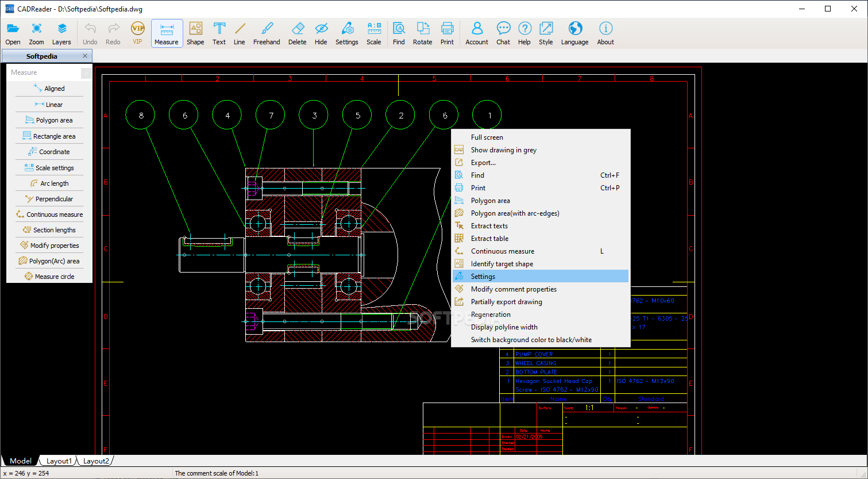Choose Regeneration in context menu
Screen dimensions: 868x479
[x=541, y=315]
